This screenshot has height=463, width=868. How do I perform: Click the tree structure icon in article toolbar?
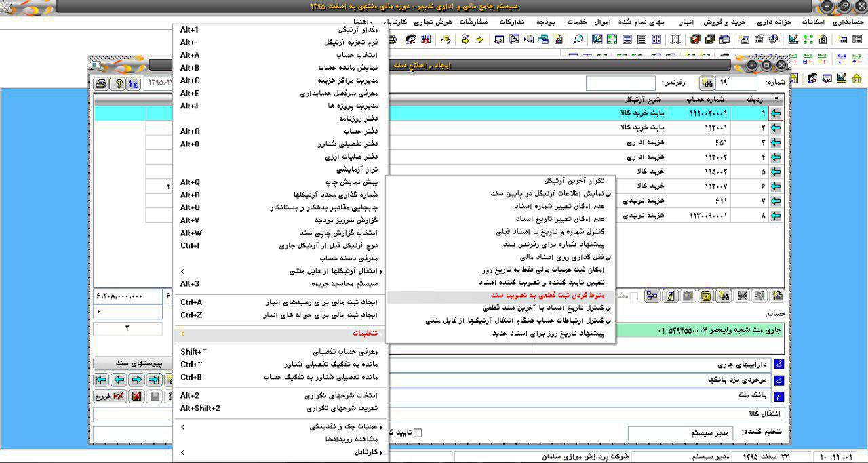point(652,296)
